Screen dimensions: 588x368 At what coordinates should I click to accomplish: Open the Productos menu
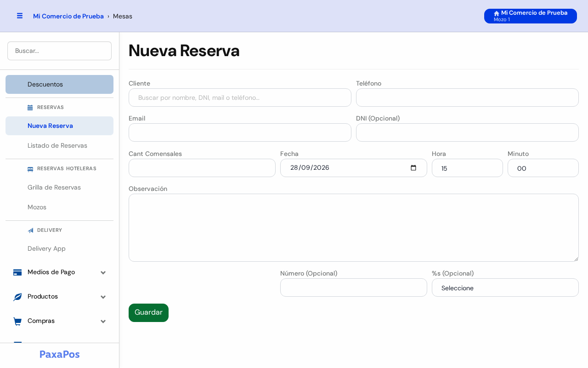point(59,297)
